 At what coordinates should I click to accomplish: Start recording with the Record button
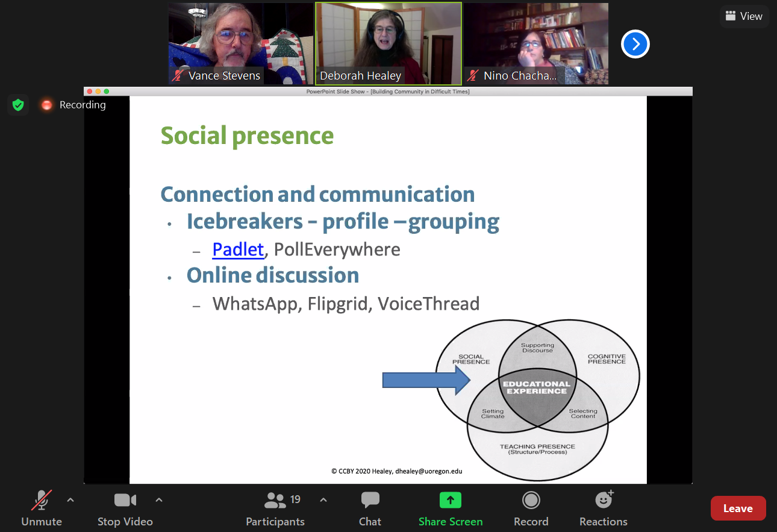(531, 508)
